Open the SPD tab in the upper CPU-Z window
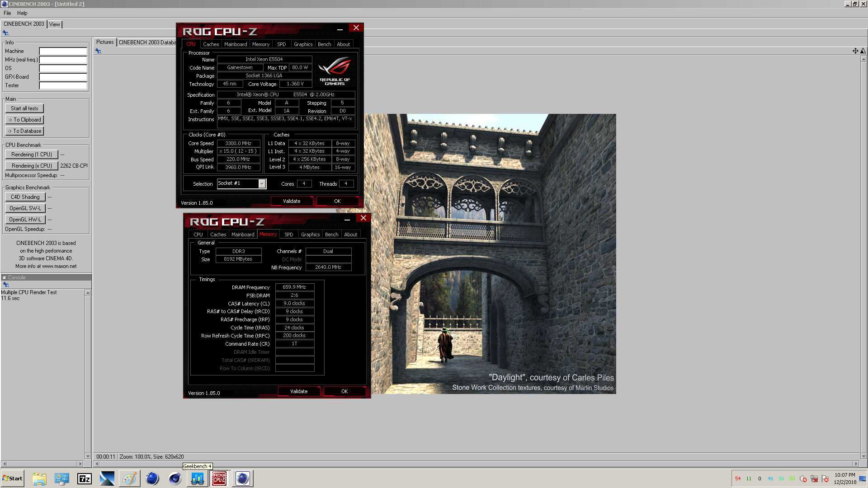This screenshot has width=868, height=488. (281, 44)
